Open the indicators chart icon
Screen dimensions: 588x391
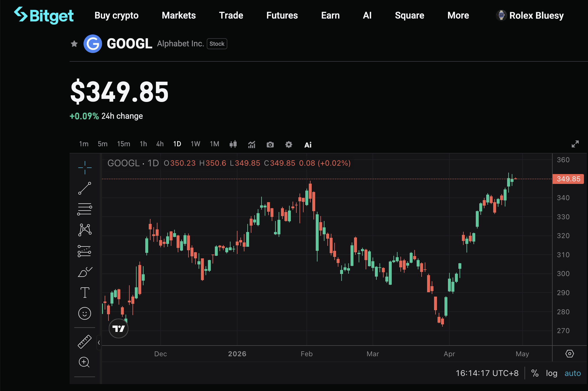click(x=252, y=145)
